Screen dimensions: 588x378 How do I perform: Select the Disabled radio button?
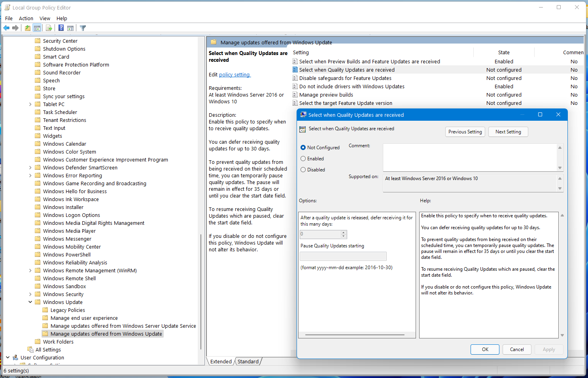(303, 170)
